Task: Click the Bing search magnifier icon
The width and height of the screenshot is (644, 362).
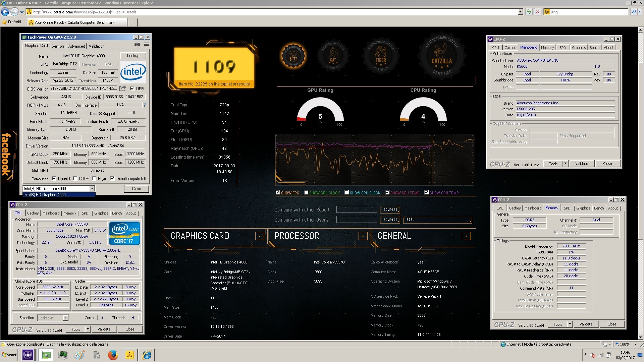Action: point(633,12)
